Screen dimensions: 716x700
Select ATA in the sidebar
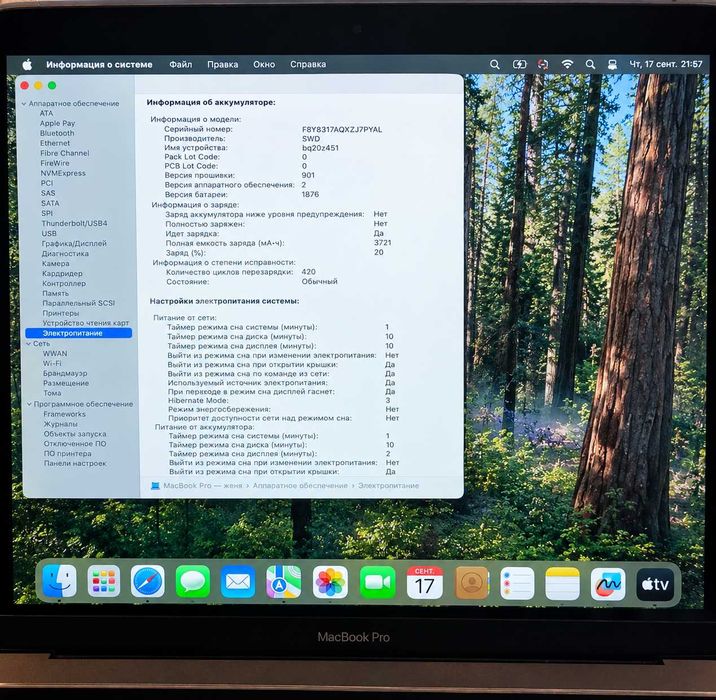pyautogui.click(x=46, y=113)
